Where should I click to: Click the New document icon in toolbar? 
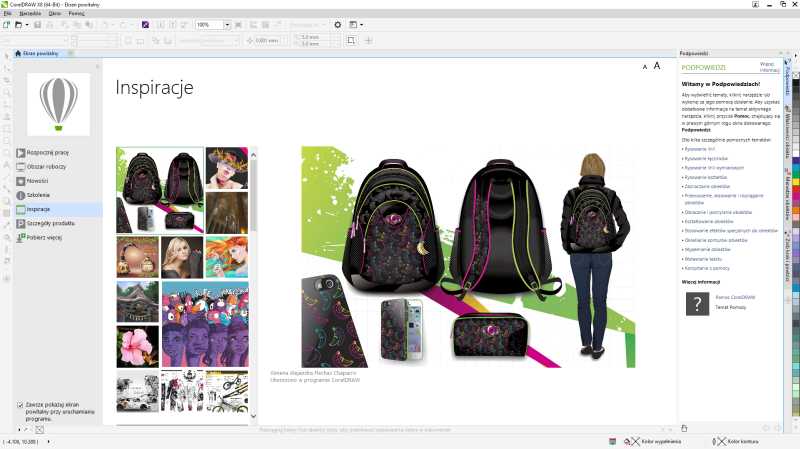pyautogui.click(x=8, y=24)
